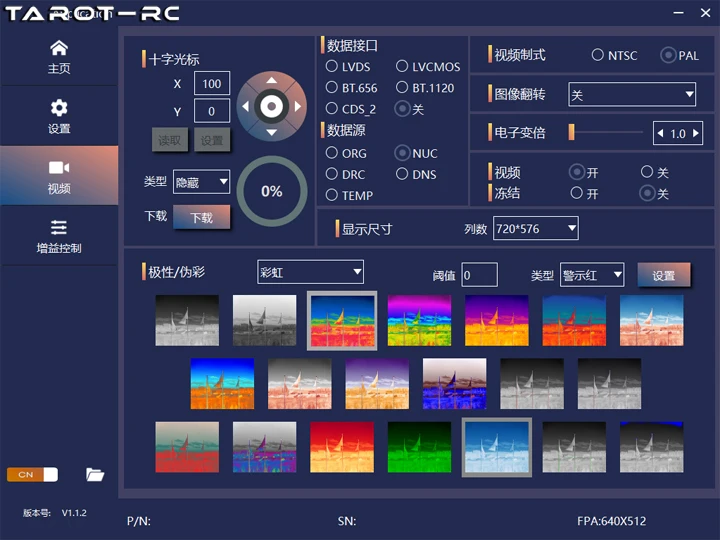Click the down arrow on the directional pad
The width and height of the screenshot is (720, 540).
pos(271,131)
